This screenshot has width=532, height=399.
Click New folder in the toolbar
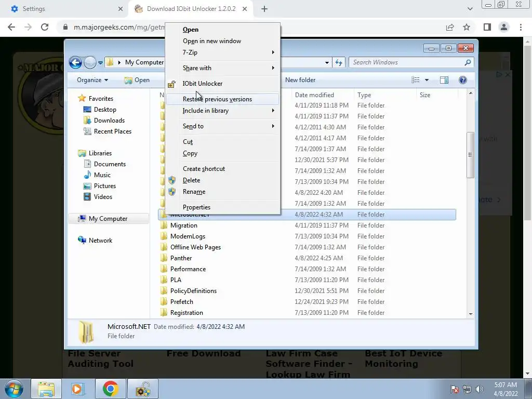(x=300, y=80)
